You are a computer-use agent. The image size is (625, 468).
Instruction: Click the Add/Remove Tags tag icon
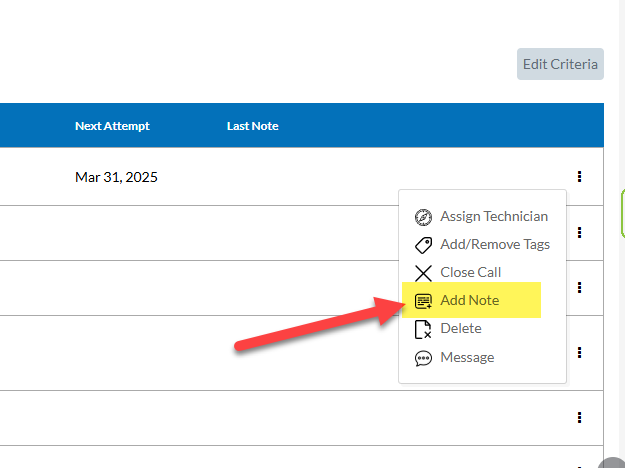423,245
